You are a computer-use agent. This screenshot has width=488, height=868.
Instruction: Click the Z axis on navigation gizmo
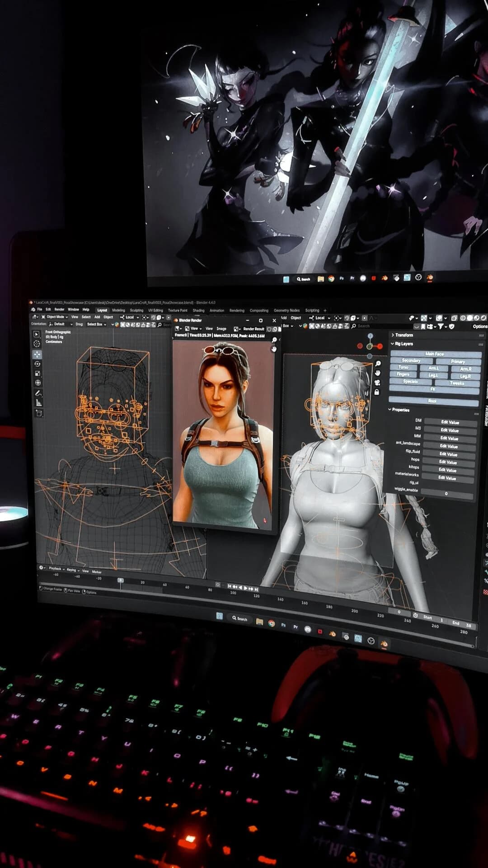pos(371,336)
